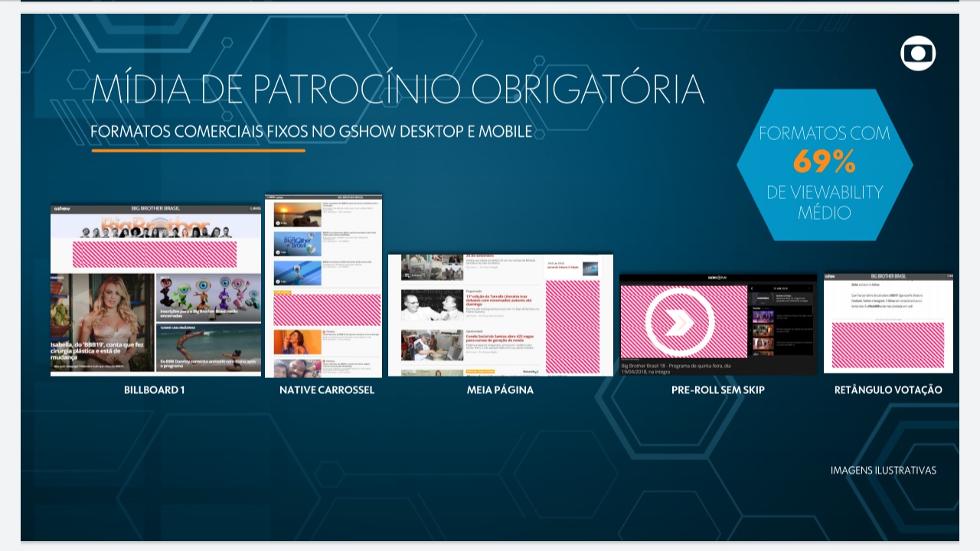The height and width of the screenshot is (551, 980).
Task: Click the Globo logo in the top-right corner
Action: (x=918, y=54)
